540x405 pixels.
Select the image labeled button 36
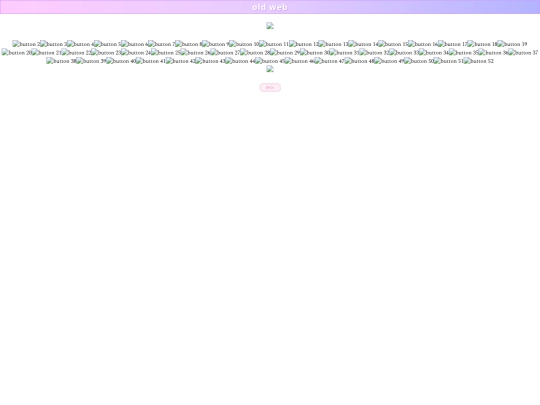(x=494, y=53)
